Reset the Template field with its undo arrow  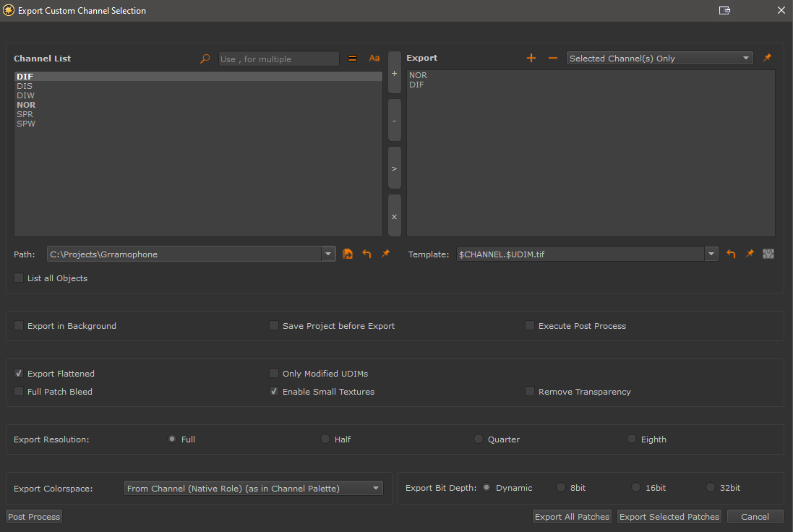tap(731, 254)
